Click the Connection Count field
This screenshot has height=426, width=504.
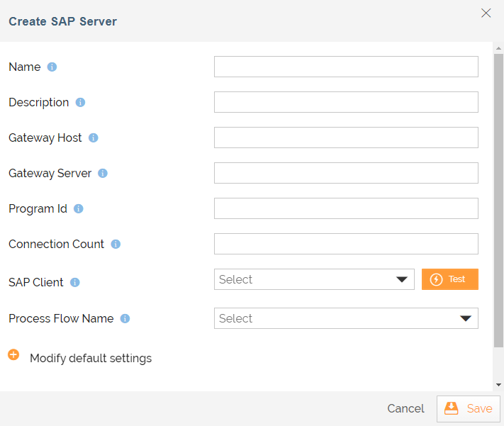pyautogui.click(x=346, y=244)
